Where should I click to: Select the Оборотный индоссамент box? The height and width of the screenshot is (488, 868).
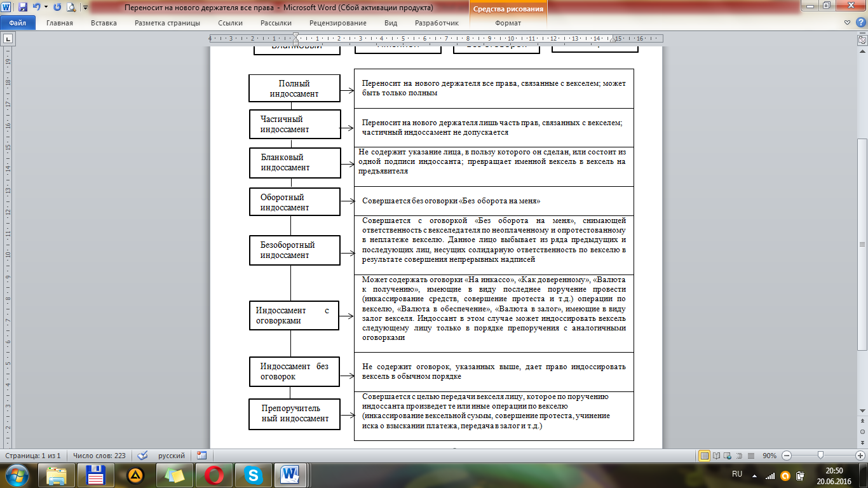(x=294, y=202)
